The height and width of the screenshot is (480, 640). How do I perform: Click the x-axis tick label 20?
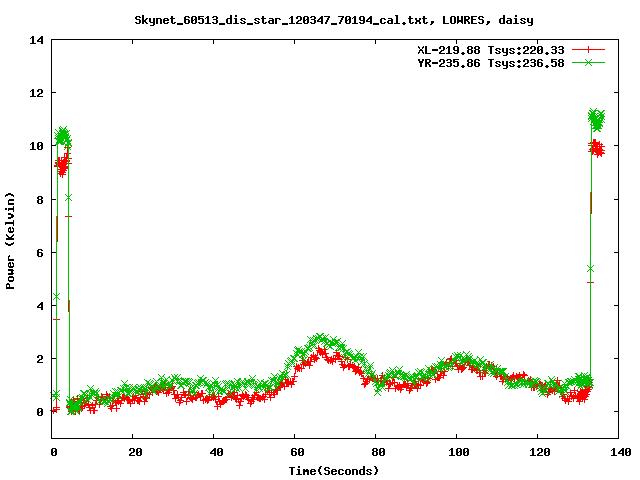[x=135, y=452]
